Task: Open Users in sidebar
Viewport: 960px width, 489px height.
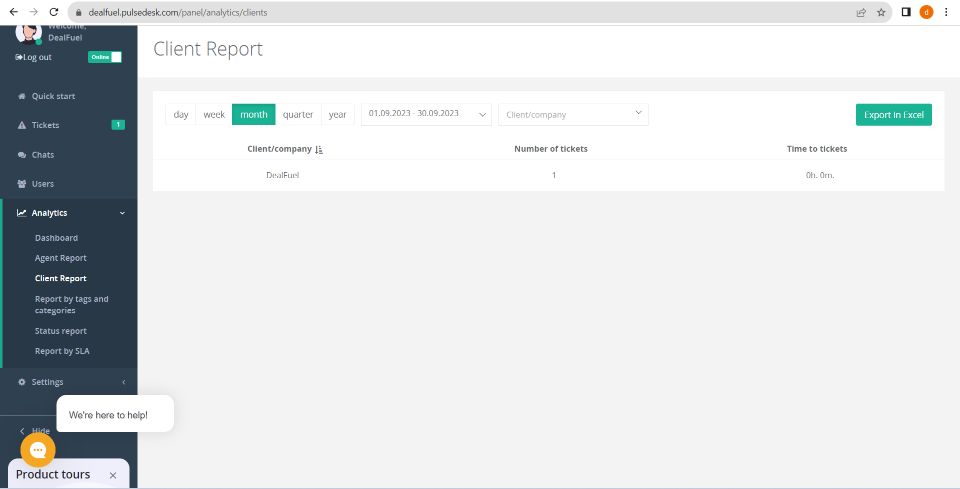Action: point(43,184)
